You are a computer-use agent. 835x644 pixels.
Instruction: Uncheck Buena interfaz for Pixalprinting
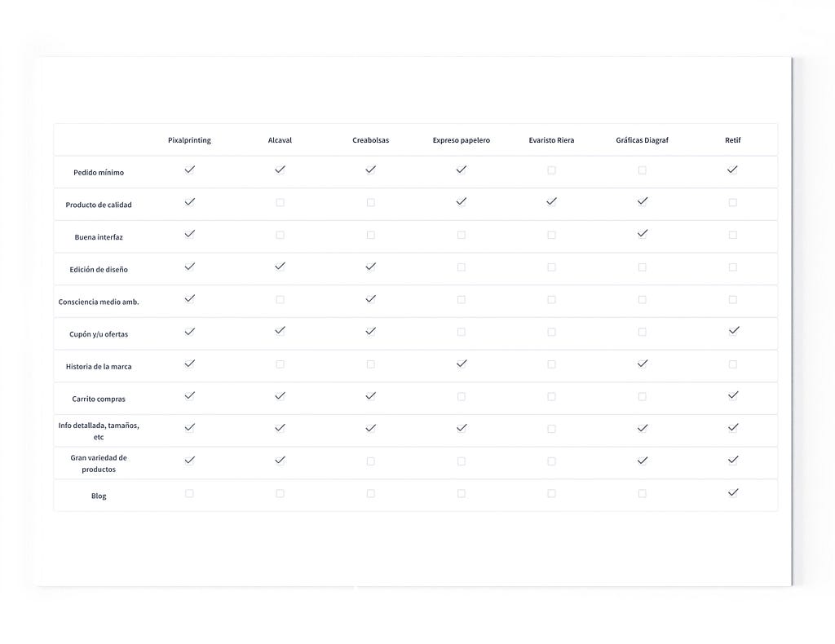tap(189, 234)
